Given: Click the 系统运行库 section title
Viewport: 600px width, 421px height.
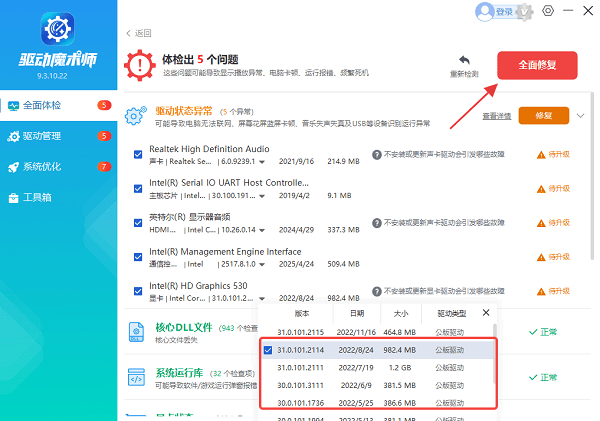Looking at the screenshot, I should point(179,373).
